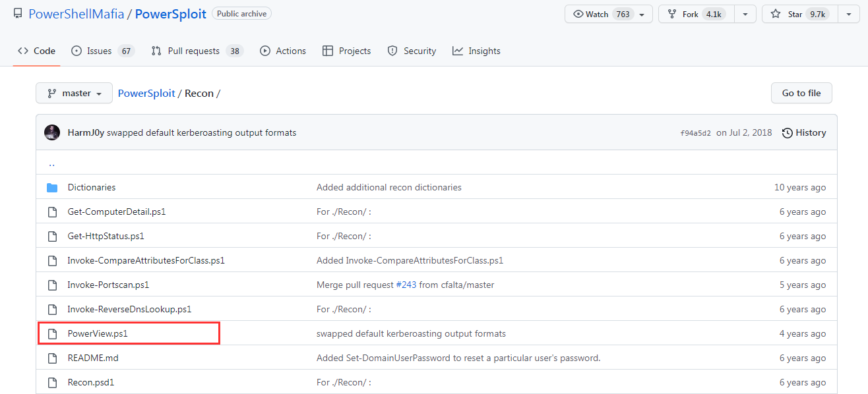Open the commit History
The image size is (868, 394).
tap(804, 132)
